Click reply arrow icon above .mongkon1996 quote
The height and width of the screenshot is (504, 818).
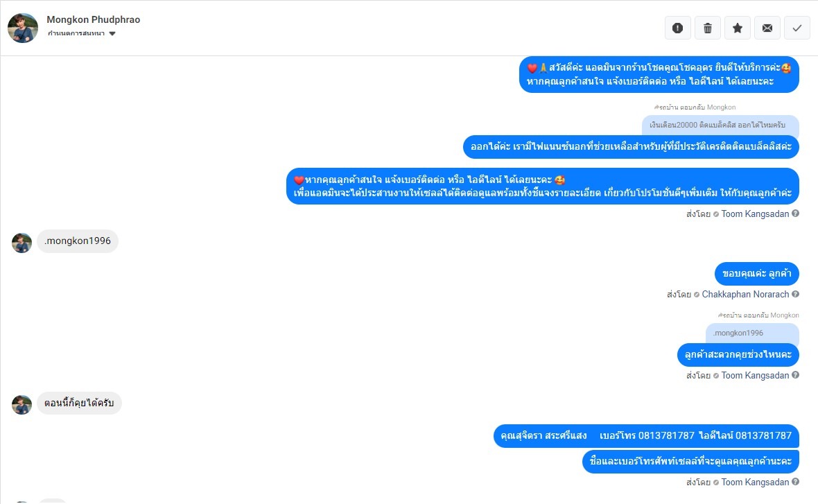coord(720,315)
